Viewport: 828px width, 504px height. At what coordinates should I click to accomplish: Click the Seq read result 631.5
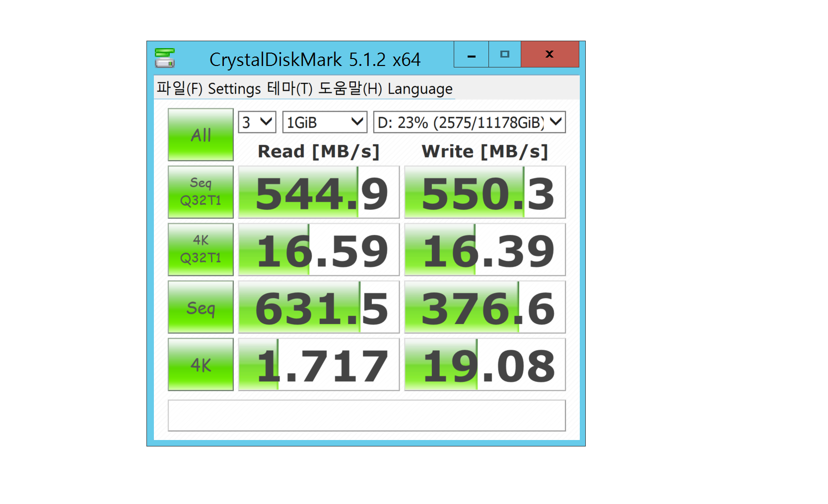coord(319,308)
